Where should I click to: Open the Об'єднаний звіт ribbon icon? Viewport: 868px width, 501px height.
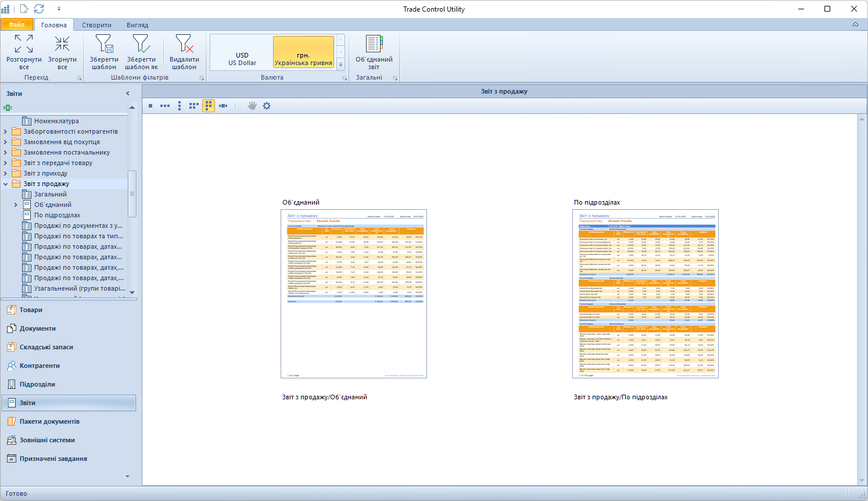374,44
